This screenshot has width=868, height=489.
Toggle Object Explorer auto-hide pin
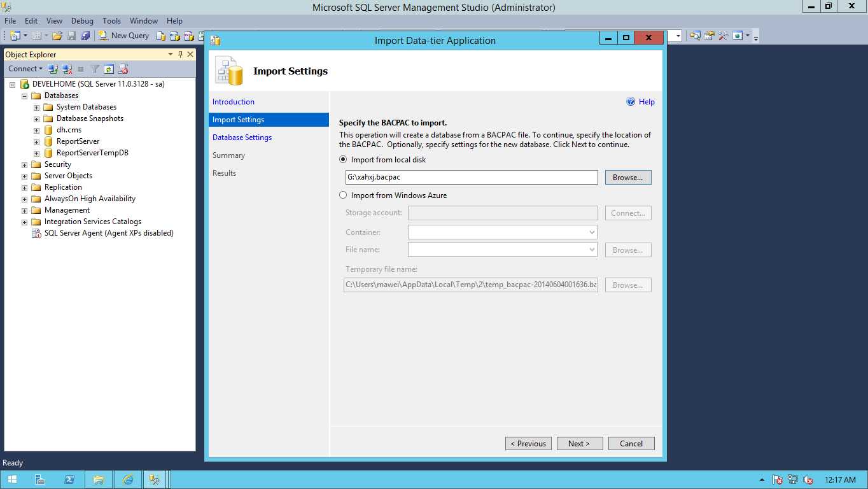click(181, 54)
